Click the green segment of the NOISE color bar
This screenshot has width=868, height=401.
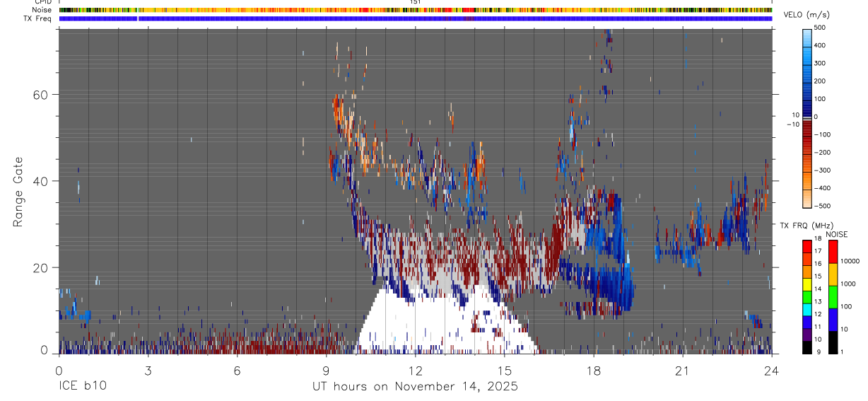point(833,296)
